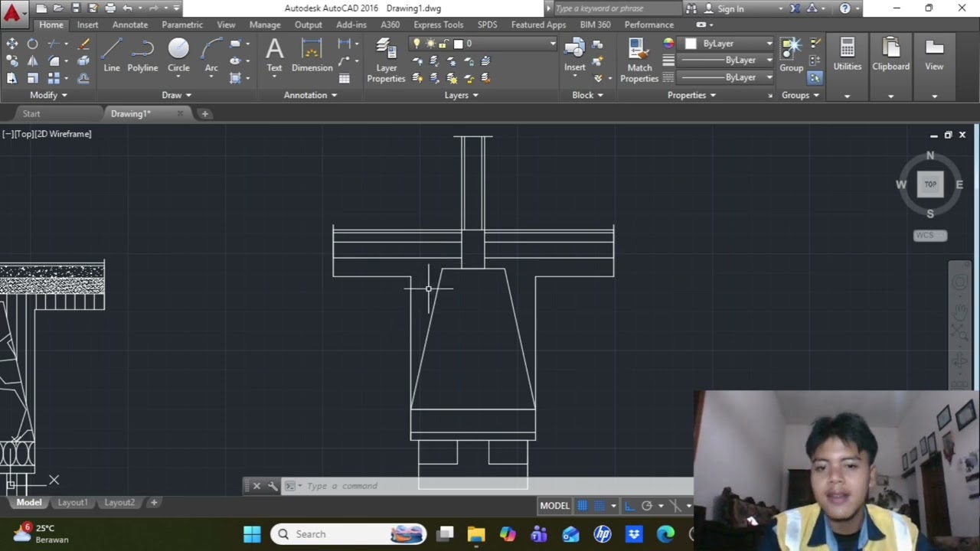Select the Scale tool
The image size is (980, 551).
pos(33,78)
